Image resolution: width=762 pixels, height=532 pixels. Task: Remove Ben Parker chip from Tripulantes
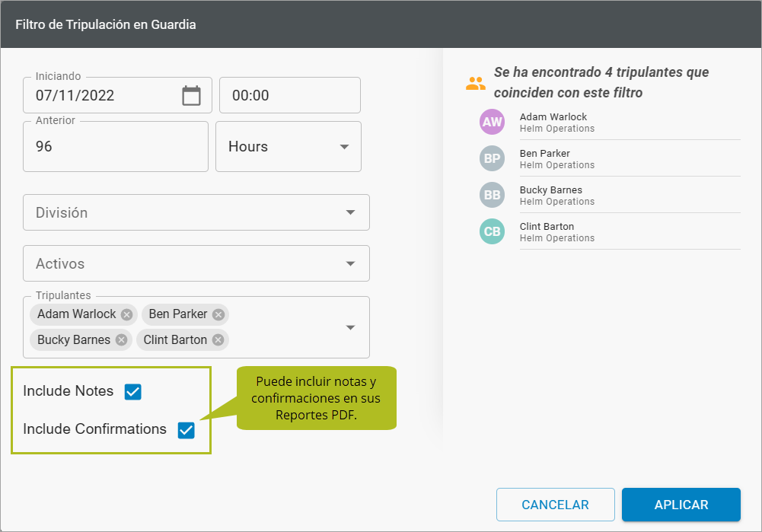(218, 315)
